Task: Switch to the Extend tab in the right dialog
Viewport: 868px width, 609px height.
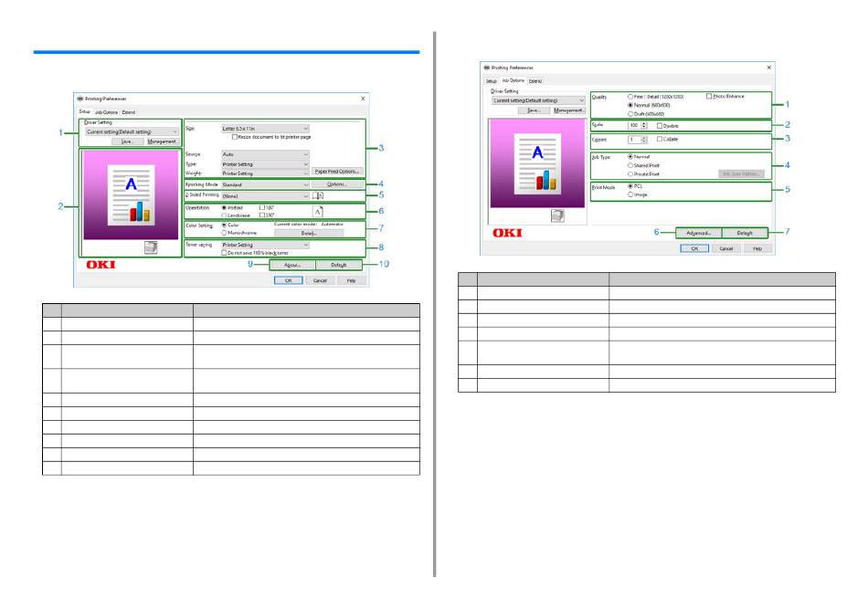Action: pyautogui.click(x=535, y=80)
